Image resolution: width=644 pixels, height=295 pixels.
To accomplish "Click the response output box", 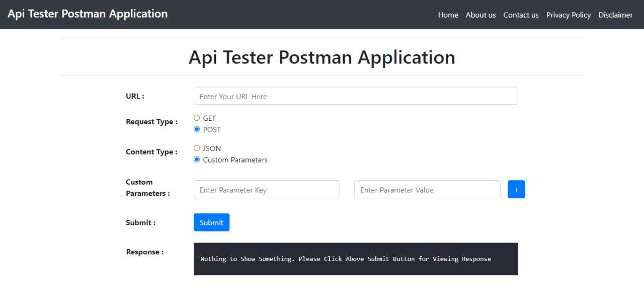I will 356,259.
